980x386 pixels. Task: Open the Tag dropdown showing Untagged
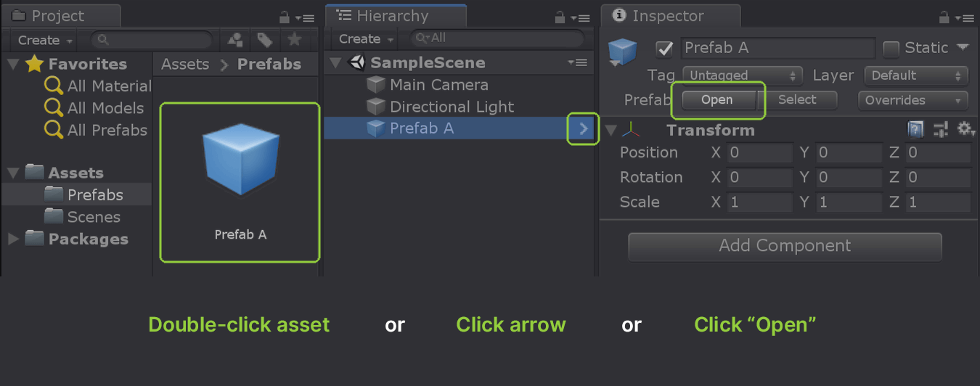click(x=741, y=75)
